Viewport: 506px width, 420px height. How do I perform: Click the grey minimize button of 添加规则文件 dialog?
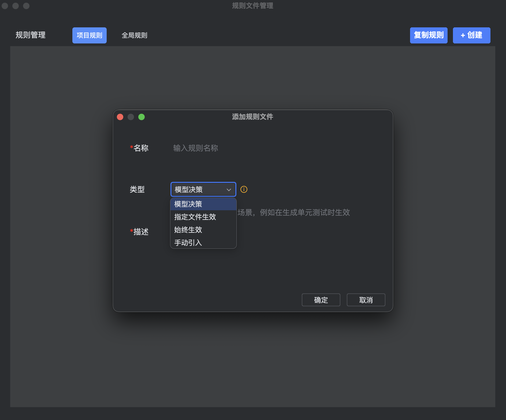[x=131, y=117]
